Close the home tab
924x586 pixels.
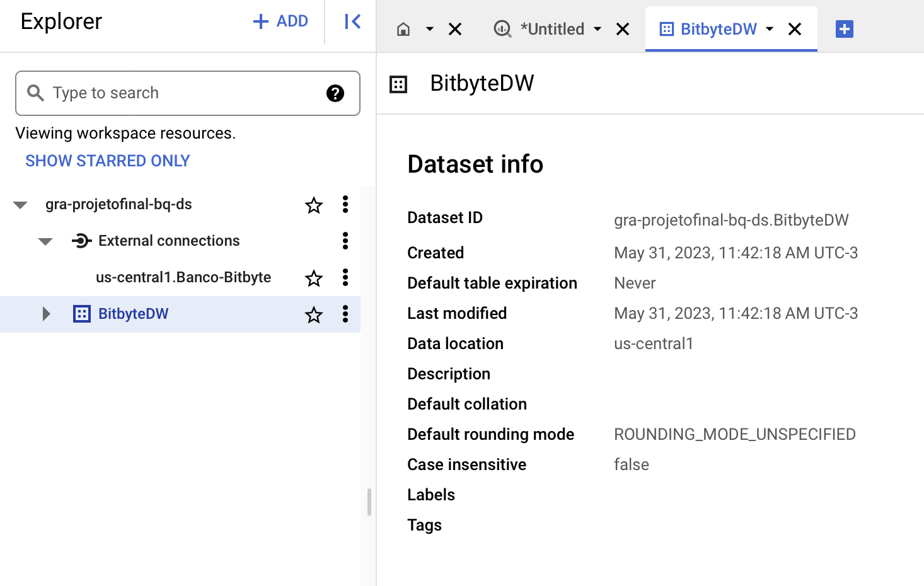coord(455,29)
